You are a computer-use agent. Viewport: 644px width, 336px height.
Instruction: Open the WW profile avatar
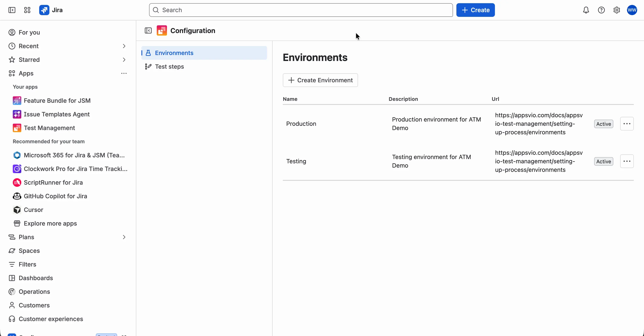(632, 10)
